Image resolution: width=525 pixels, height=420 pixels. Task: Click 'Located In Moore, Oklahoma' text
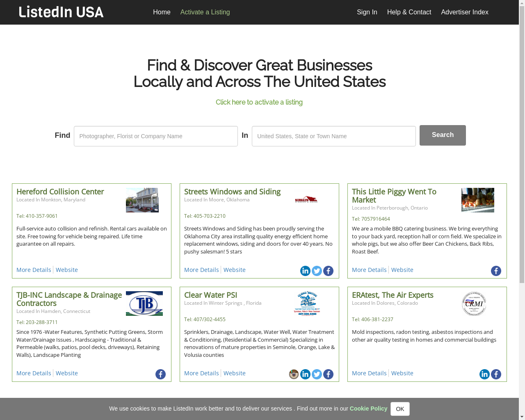point(217,200)
